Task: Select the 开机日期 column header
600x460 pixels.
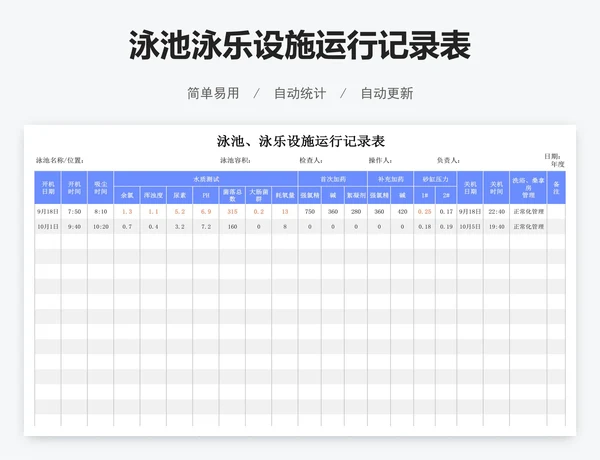Action: (48, 188)
